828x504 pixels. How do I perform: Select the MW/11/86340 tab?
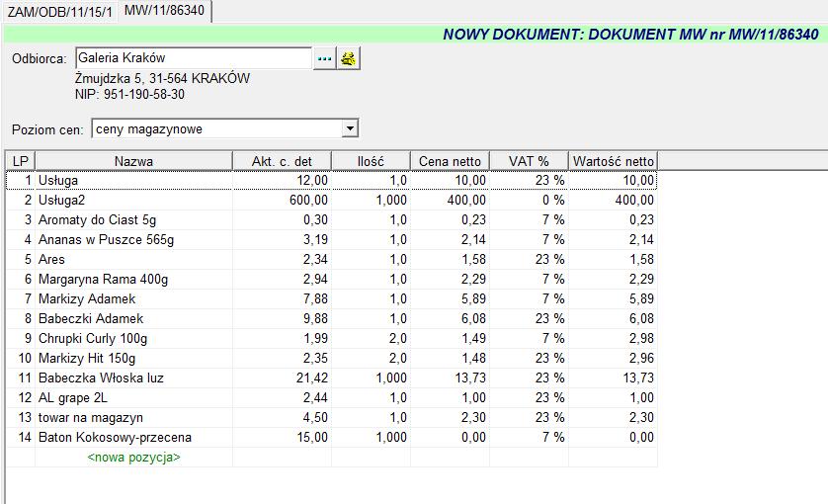164,11
